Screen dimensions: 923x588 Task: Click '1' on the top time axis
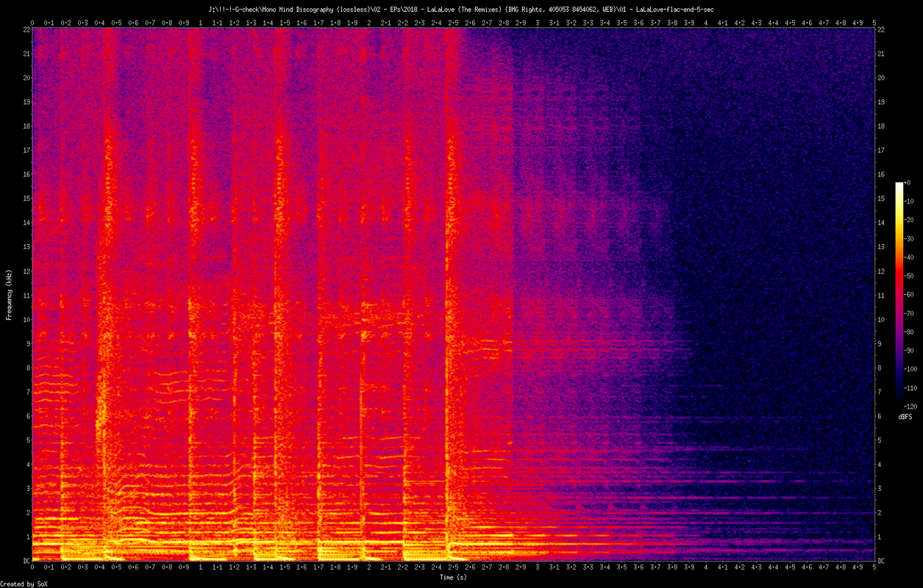201,23
